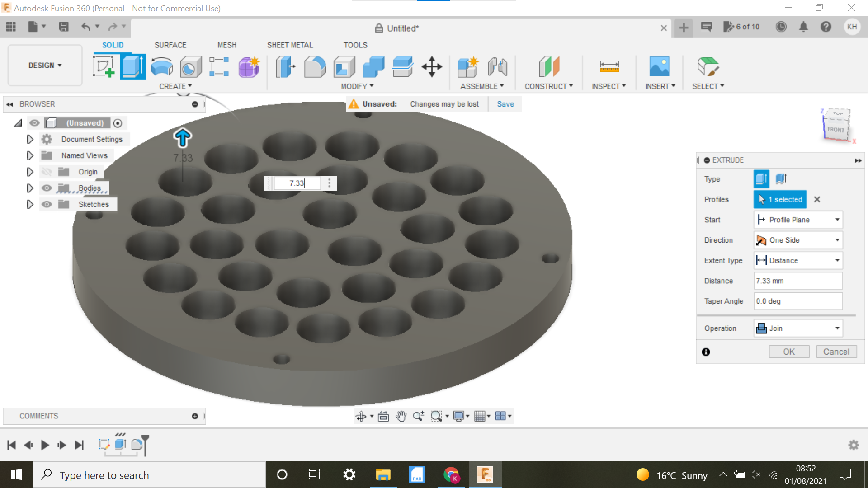Image resolution: width=868 pixels, height=488 pixels.
Task: Expand the Named Views node
Action: pos(30,155)
